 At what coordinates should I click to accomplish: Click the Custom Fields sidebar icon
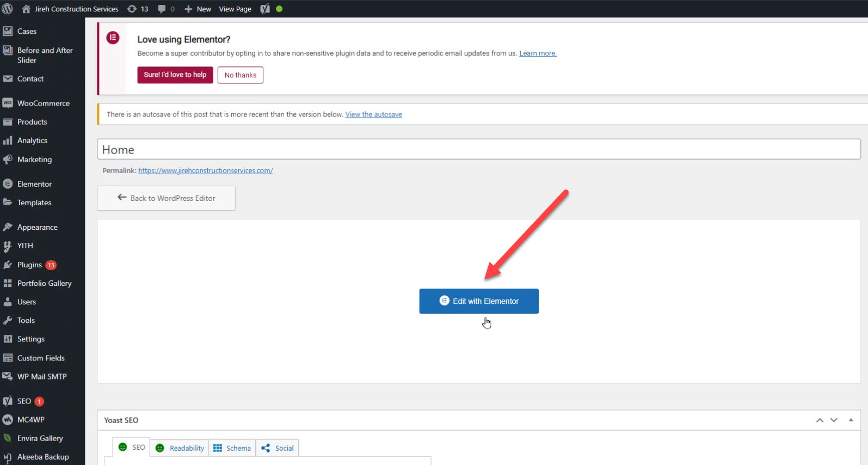tap(8, 358)
